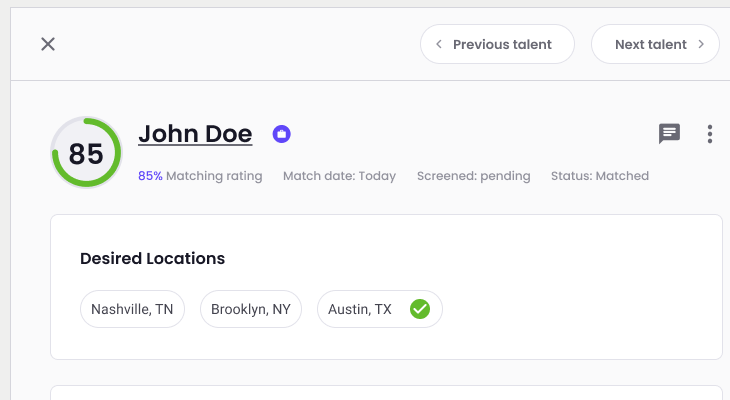Open the John Doe name link
The width and height of the screenshot is (730, 400).
(x=195, y=134)
